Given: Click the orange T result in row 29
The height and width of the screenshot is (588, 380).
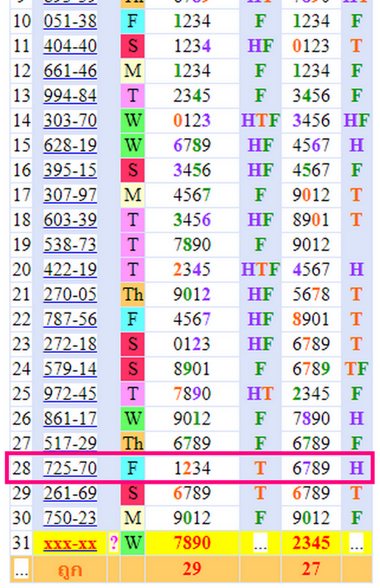Looking at the screenshot, I should pos(260,492).
